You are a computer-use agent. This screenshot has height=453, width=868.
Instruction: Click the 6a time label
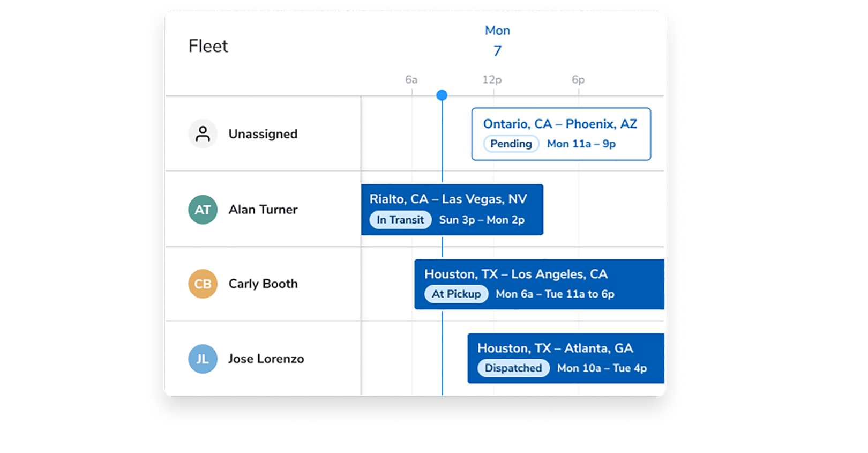click(411, 79)
